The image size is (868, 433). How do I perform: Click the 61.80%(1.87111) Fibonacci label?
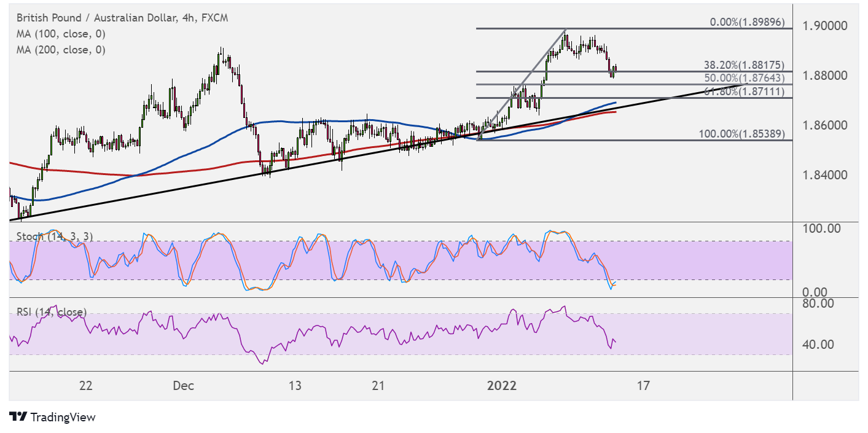pyautogui.click(x=744, y=91)
